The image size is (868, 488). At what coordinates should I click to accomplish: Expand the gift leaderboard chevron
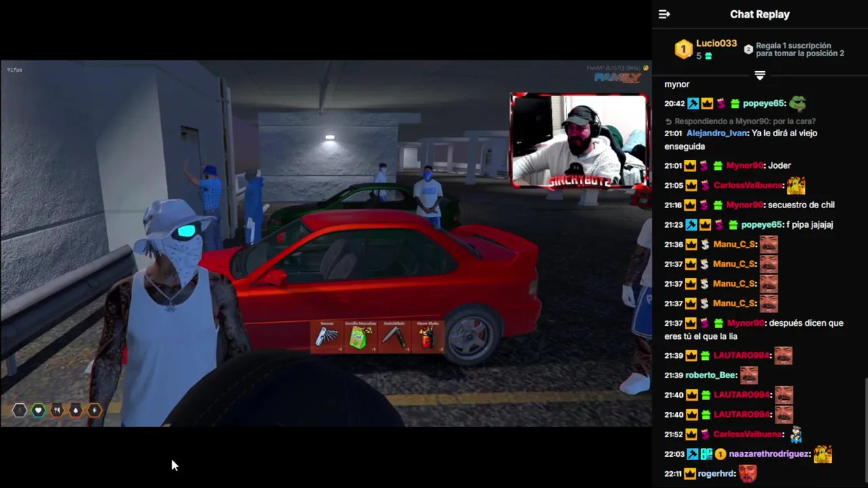pyautogui.click(x=759, y=75)
